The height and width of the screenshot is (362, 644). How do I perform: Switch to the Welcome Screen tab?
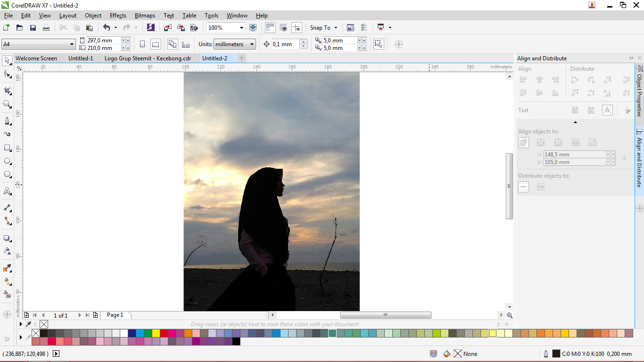click(36, 58)
